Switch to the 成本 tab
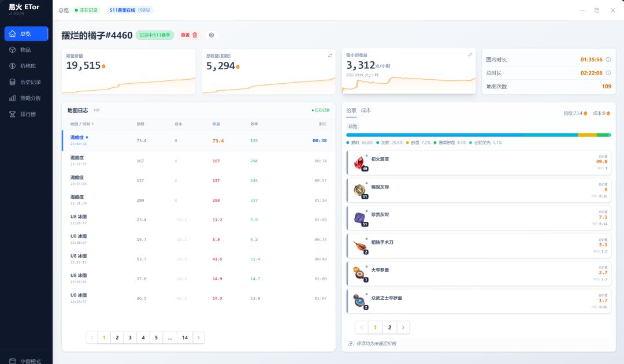Viewport: 624px width, 364px height. (366, 110)
